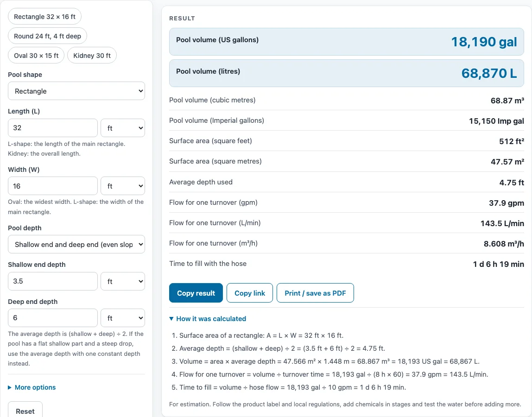
Task: Pick the Kidney 30 ft preset
Action: [x=92, y=55]
